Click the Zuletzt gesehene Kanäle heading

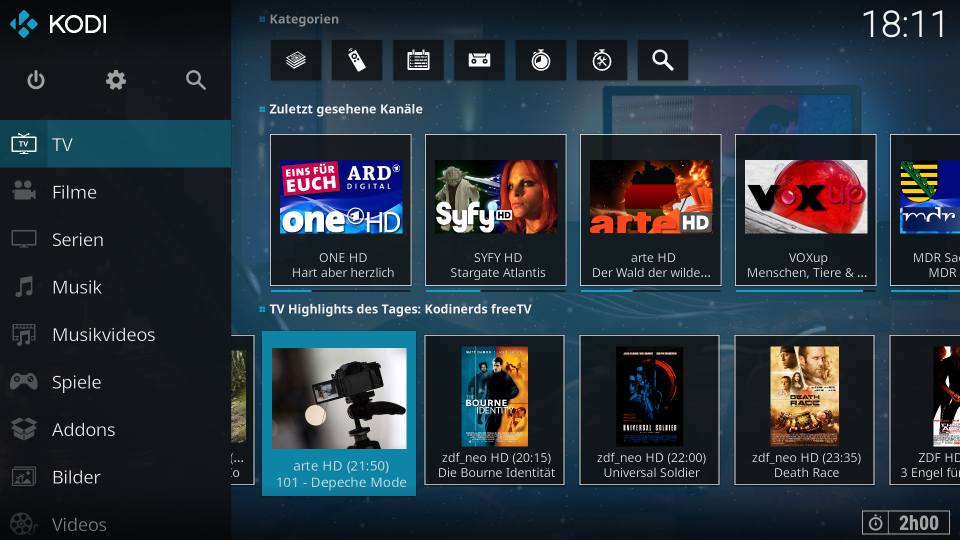[346, 109]
